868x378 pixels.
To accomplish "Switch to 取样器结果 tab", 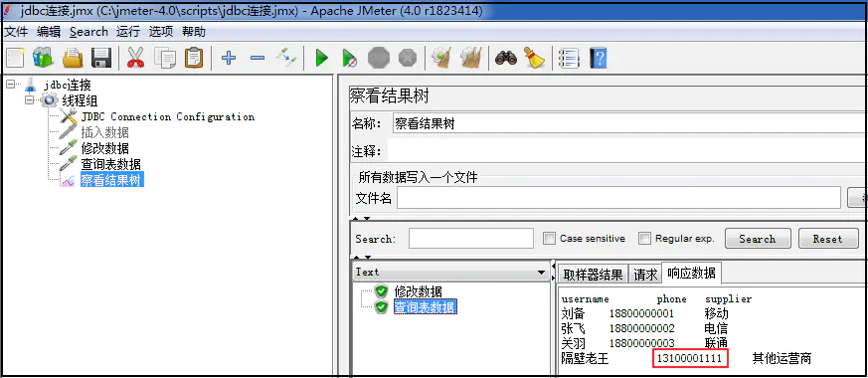I will [593, 274].
